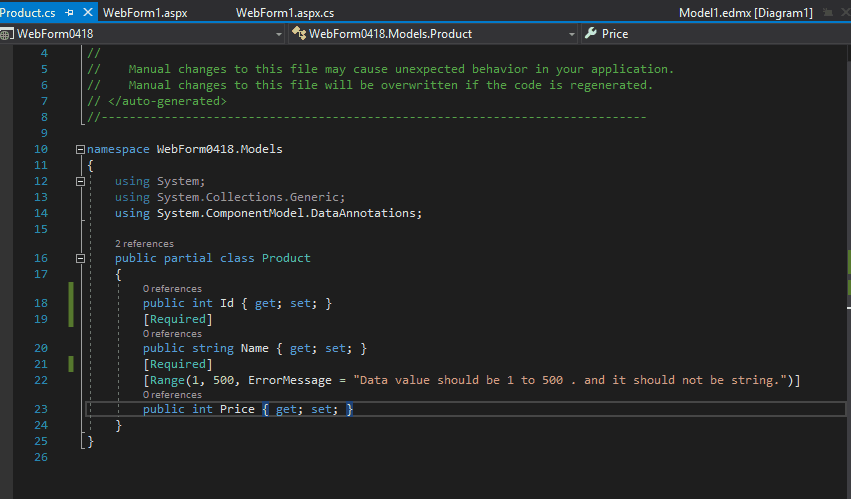Click the Id property name
The image size is (851, 499).
pos(227,303)
